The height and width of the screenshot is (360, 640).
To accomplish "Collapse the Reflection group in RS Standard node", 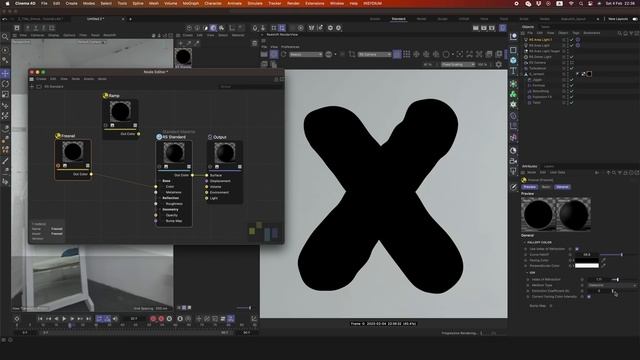I will pyautogui.click(x=160, y=198).
